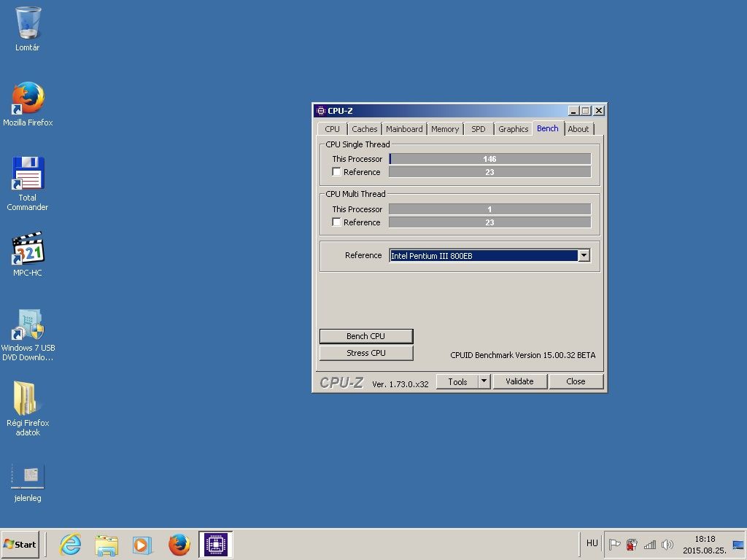The image size is (747, 560).
Task: Switch to the CPU tab
Action: coord(332,129)
